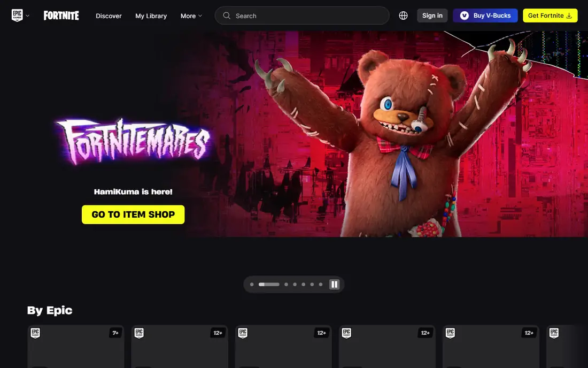Click the Epic Games logo in header

pyautogui.click(x=17, y=16)
